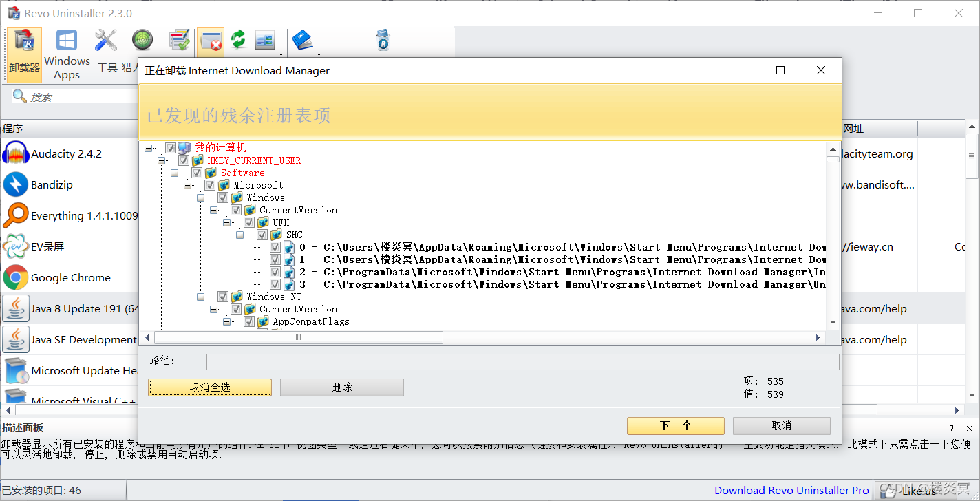Click the registry tree horizontal scrollbar thumb
The height and width of the screenshot is (501, 980).
point(298,337)
